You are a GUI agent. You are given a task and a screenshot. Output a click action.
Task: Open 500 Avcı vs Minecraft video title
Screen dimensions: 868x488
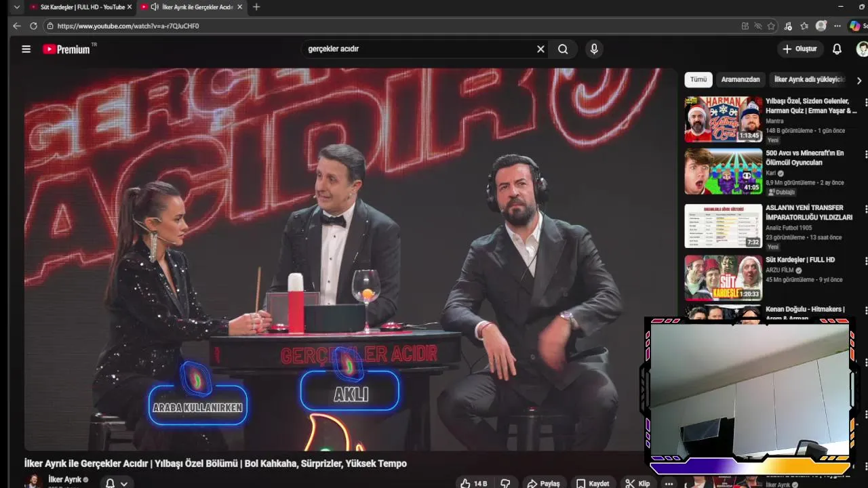click(805, 158)
